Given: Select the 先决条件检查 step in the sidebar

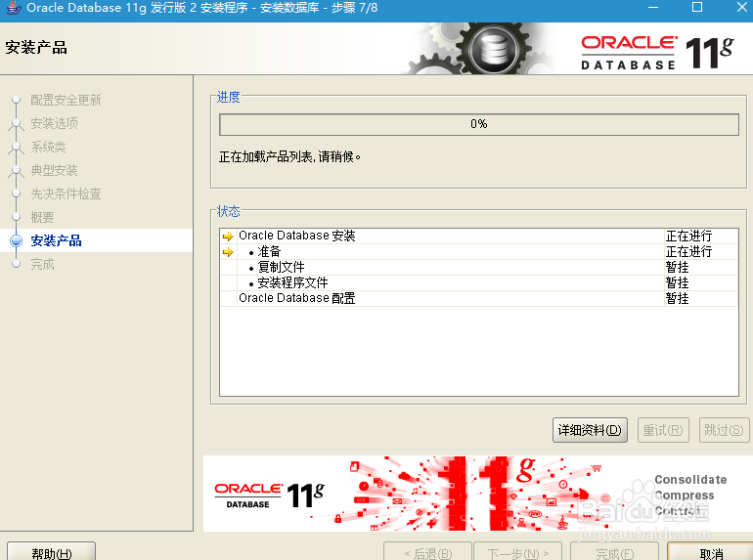Looking at the screenshot, I should tap(66, 194).
